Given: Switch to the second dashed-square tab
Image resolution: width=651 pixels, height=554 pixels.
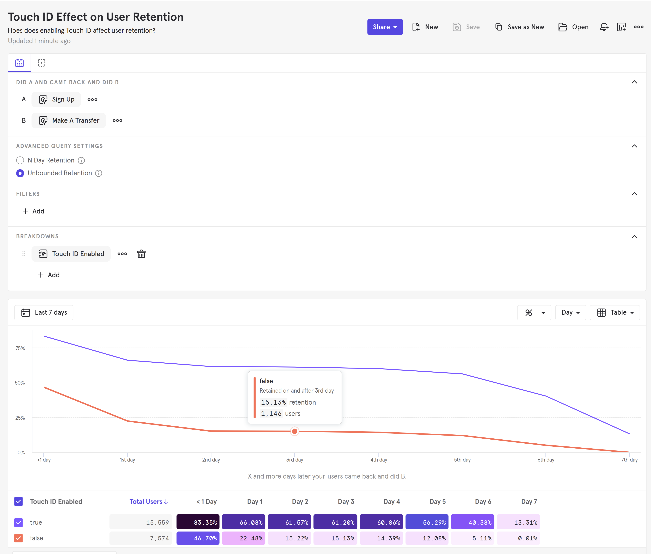Looking at the screenshot, I should point(42,63).
